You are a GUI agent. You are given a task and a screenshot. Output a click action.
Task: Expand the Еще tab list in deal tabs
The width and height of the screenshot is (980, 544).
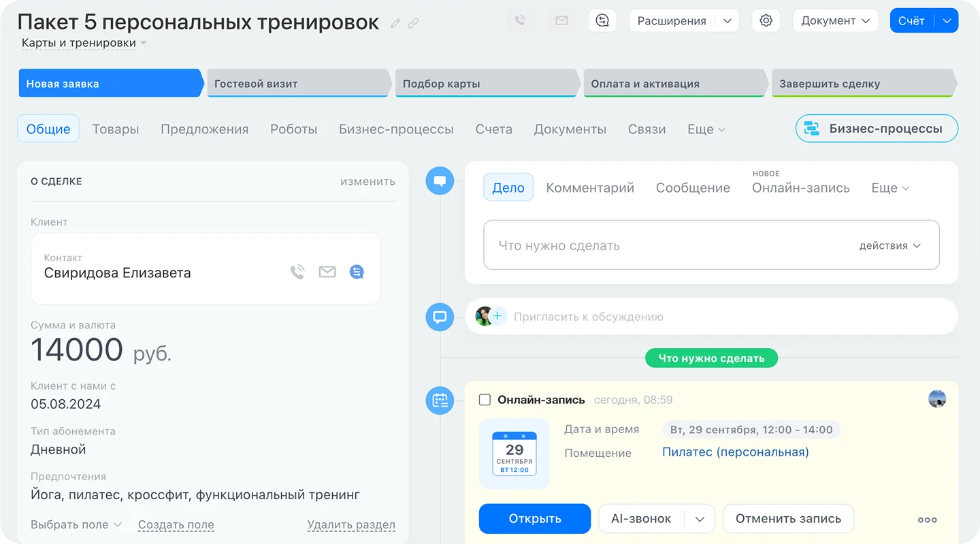[706, 129]
